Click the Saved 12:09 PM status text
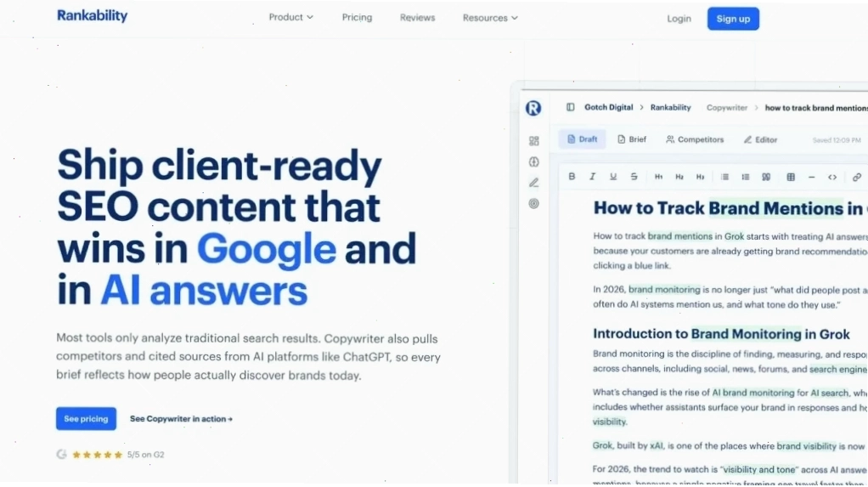Screen dimensions: 868x487 click(837, 140)
